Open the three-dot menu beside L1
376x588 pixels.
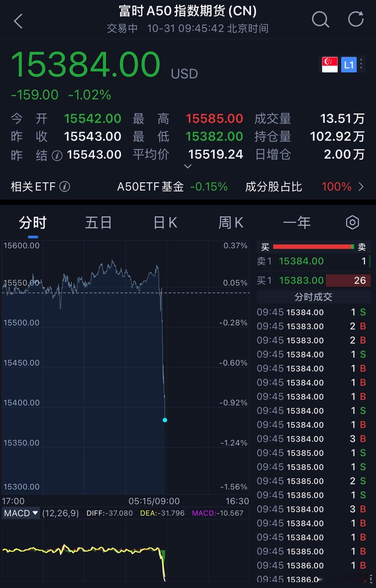click(361, 64)
